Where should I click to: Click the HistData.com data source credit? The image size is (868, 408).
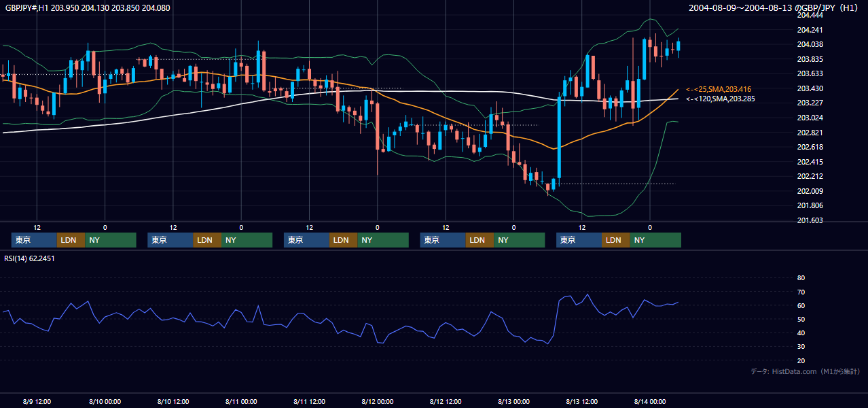click(x=805, y=371)
